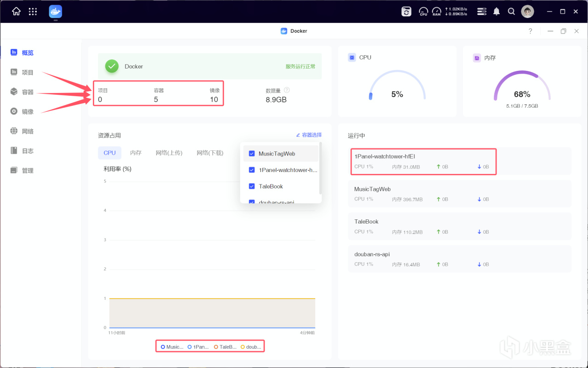
Task: Open Docker window help question mark
Action: coord(531,31)
